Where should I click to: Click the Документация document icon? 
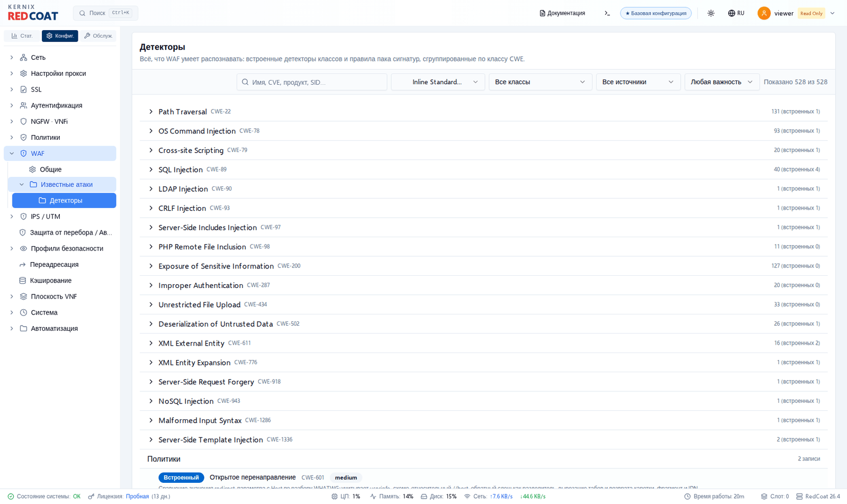(542, 13)
